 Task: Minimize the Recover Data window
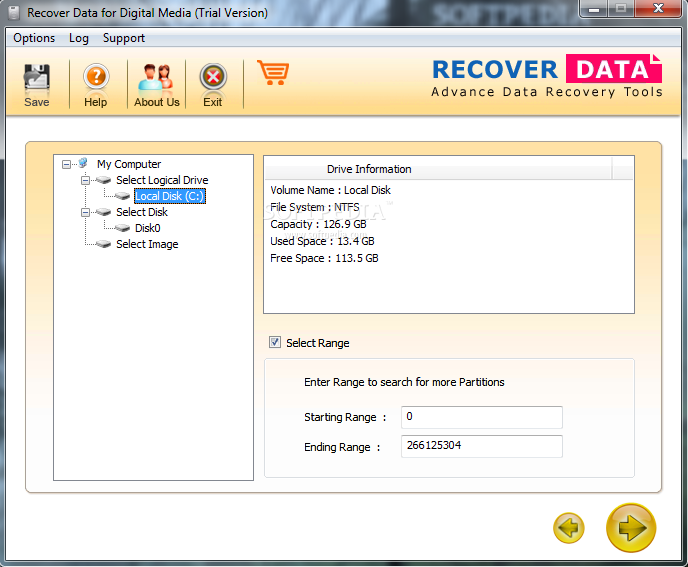594,8
